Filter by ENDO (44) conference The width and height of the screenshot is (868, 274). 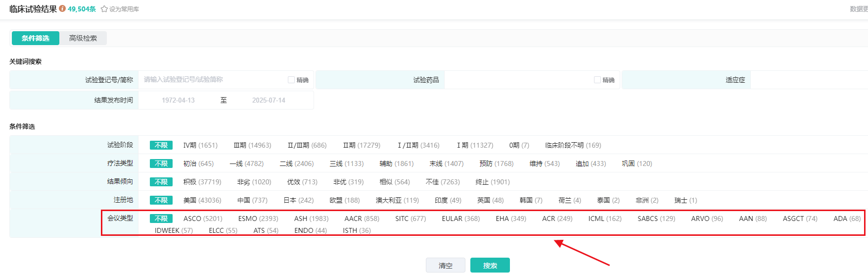tap(311, 230)
